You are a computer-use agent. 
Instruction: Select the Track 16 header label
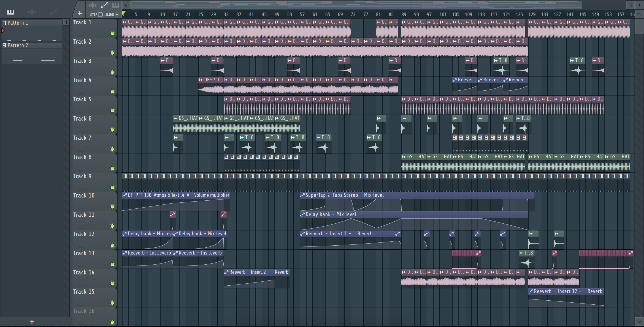click(x=84, y=311)
